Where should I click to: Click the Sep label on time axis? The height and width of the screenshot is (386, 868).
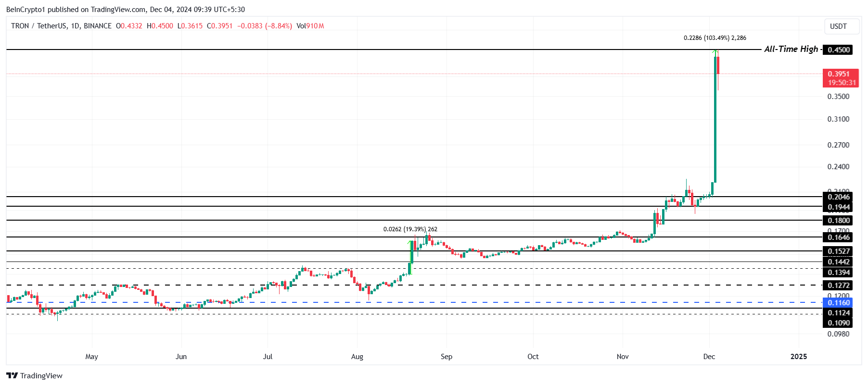click(x=447, y=357)
